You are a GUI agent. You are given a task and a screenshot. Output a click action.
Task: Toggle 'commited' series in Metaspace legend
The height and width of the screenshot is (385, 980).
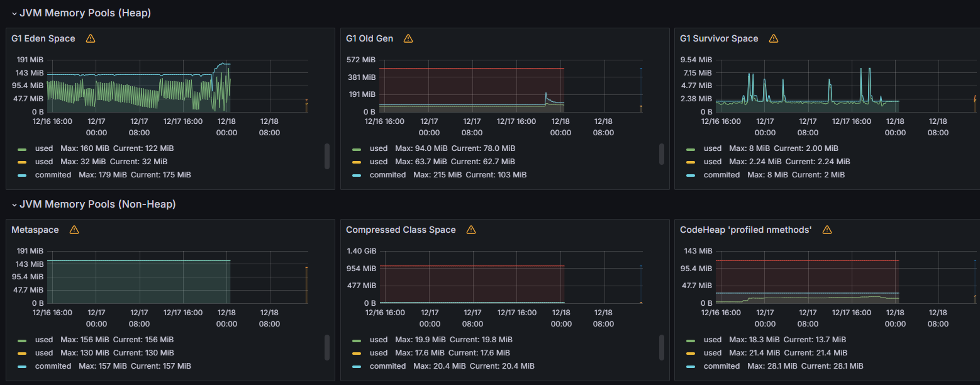pyautogui.click(x=53, y=365)
